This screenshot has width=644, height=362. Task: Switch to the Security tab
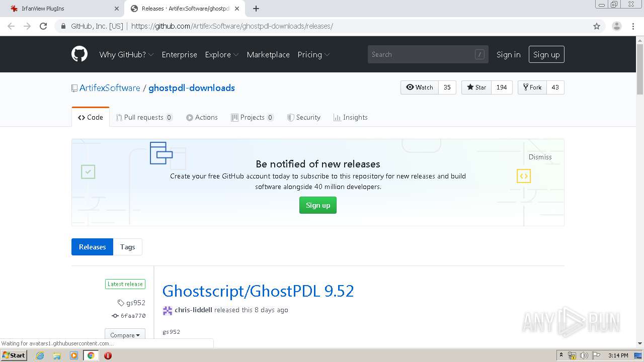pyautogui.click(x=303, y=117)
